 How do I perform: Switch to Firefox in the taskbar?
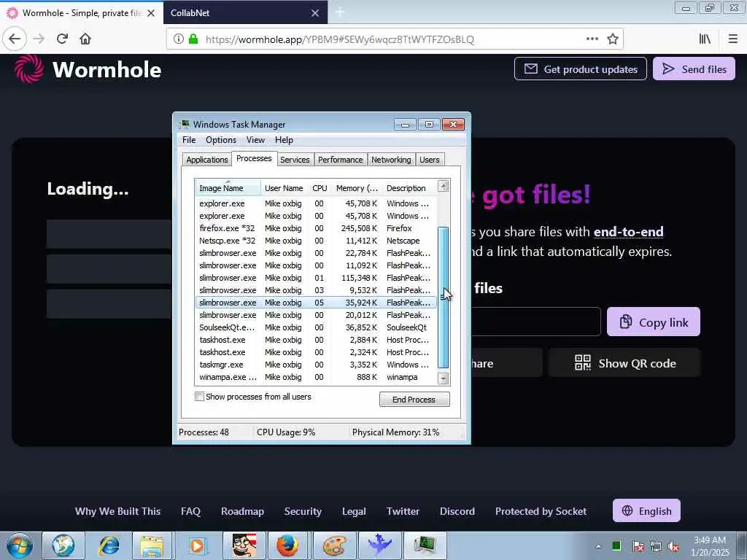[287, 545]
